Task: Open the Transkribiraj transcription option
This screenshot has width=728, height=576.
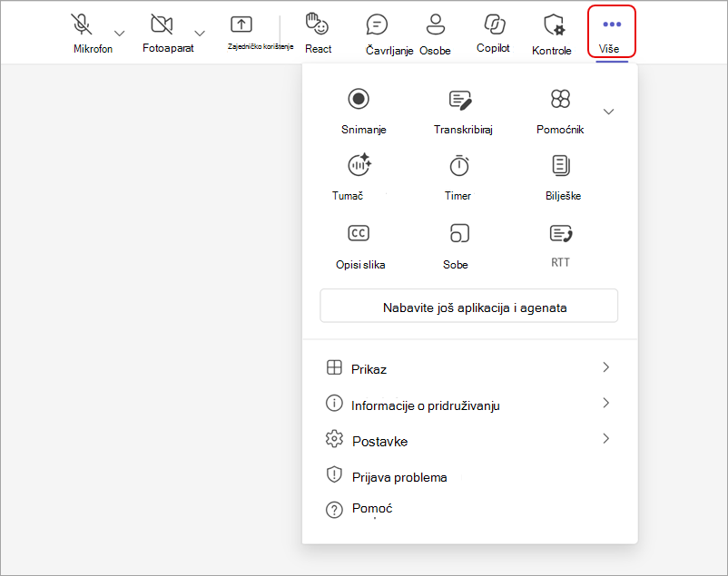Action: click(460, 100)
